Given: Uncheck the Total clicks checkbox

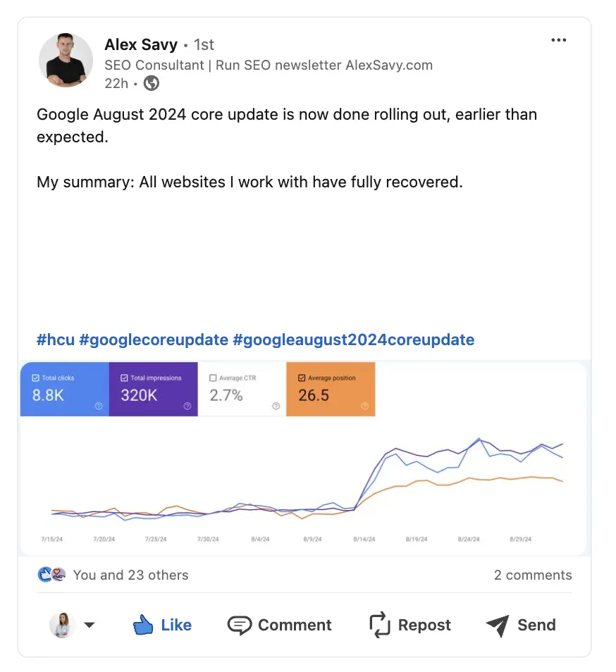Looking at the screenshot, I should [35, 378].
